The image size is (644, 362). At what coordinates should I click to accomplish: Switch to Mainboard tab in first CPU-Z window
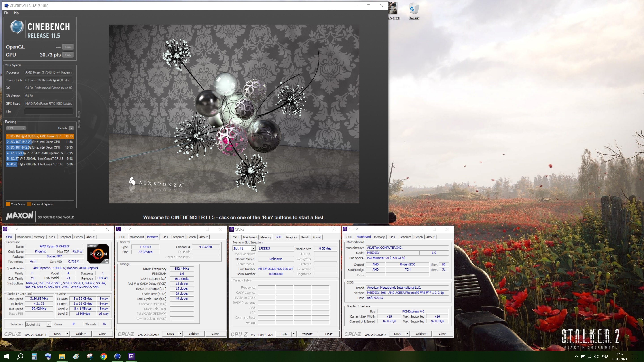23,237
